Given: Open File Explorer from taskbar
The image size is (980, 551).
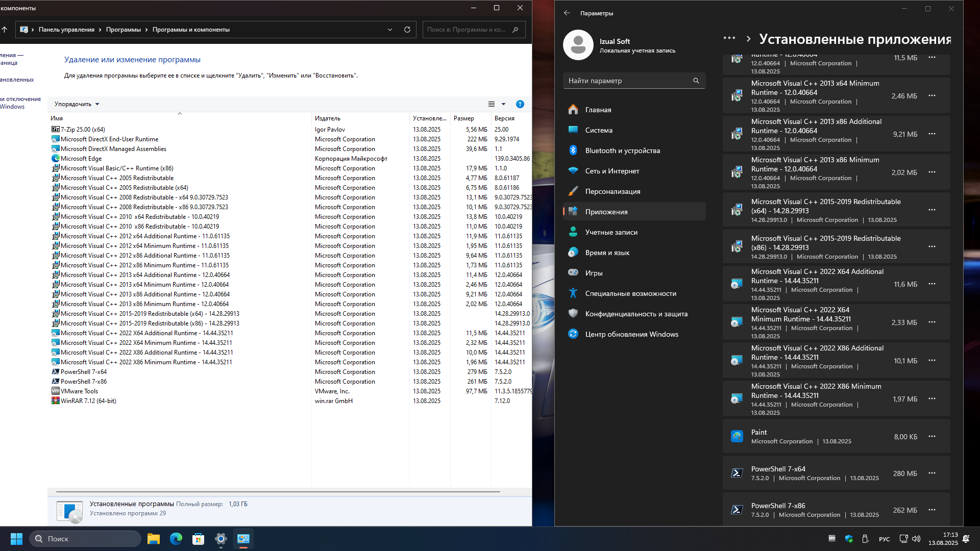Looking at the screenshot, I should pyautogui.click(x=154, y=539).
